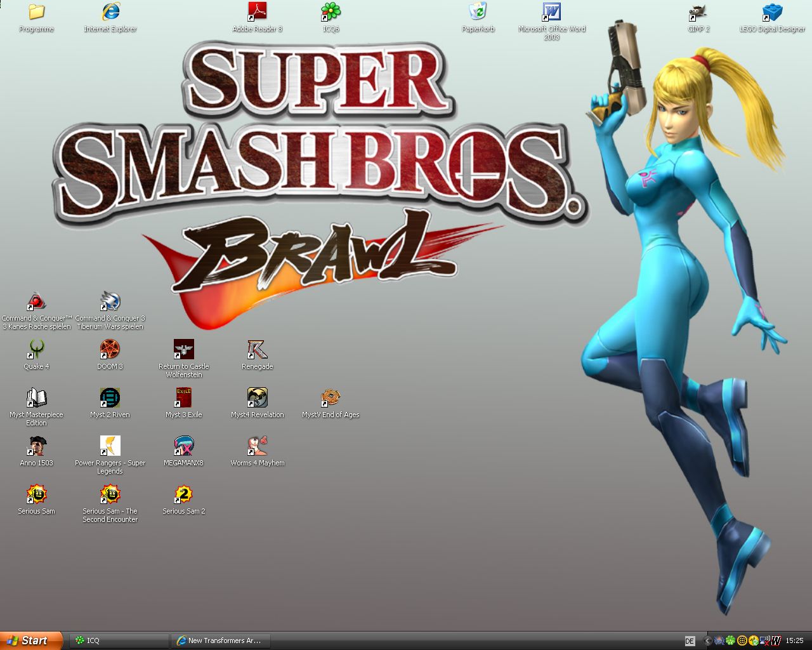Image resolution: width=812 pixels, height=650 pixels.
Task: Select Command & Conquer 3 Tiberium Wars shortcut
Action: 110,302
